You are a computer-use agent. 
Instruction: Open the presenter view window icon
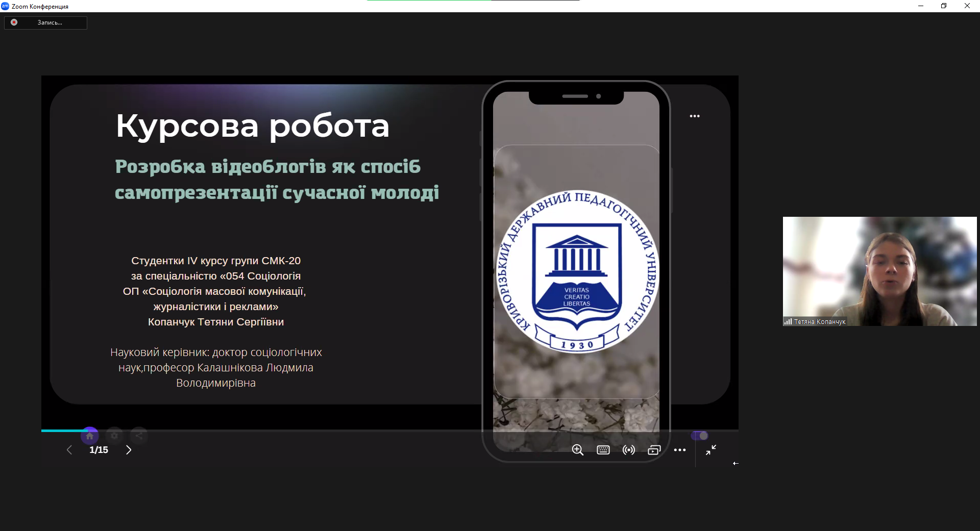(654, 450)
